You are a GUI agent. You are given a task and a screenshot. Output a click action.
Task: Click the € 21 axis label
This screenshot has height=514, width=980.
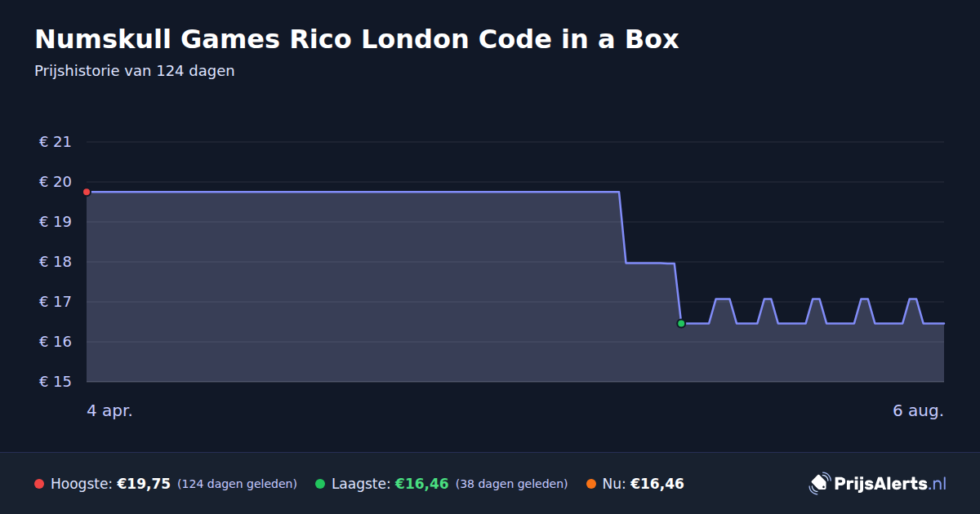pos(56,142)
